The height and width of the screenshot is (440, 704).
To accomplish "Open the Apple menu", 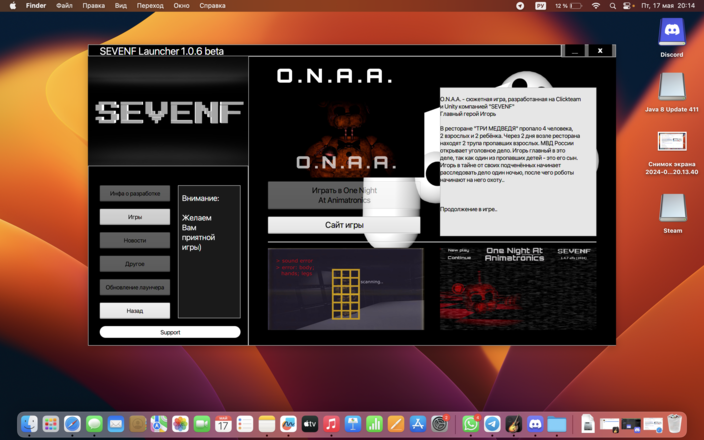I will 13,6.
